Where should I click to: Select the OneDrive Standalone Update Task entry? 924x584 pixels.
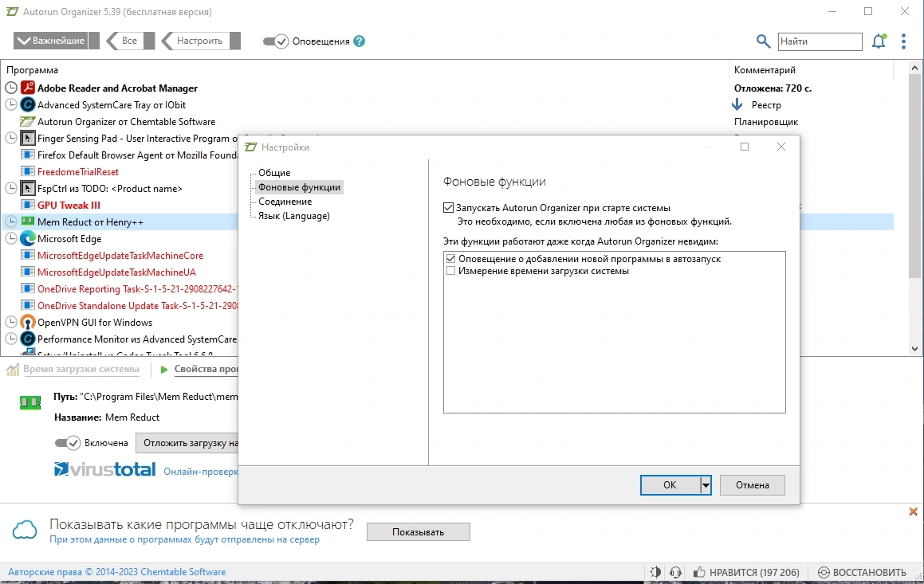(x=136, y=305)
